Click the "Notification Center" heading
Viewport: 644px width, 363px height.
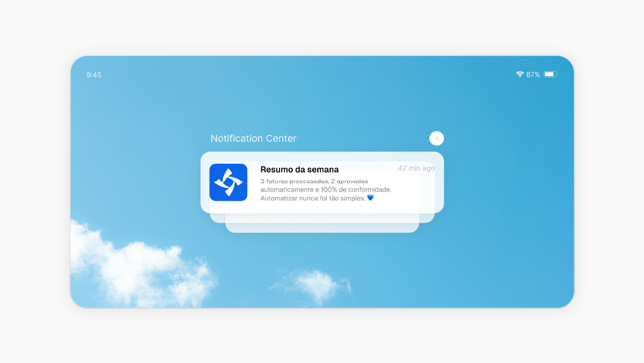pos(253,138)
